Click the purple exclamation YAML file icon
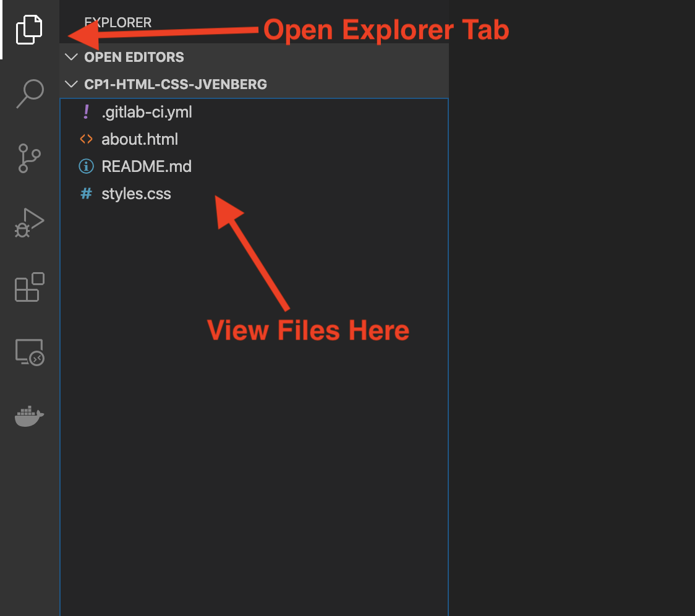The width and height of the screenshot is (695, 616). click(86, 112)
